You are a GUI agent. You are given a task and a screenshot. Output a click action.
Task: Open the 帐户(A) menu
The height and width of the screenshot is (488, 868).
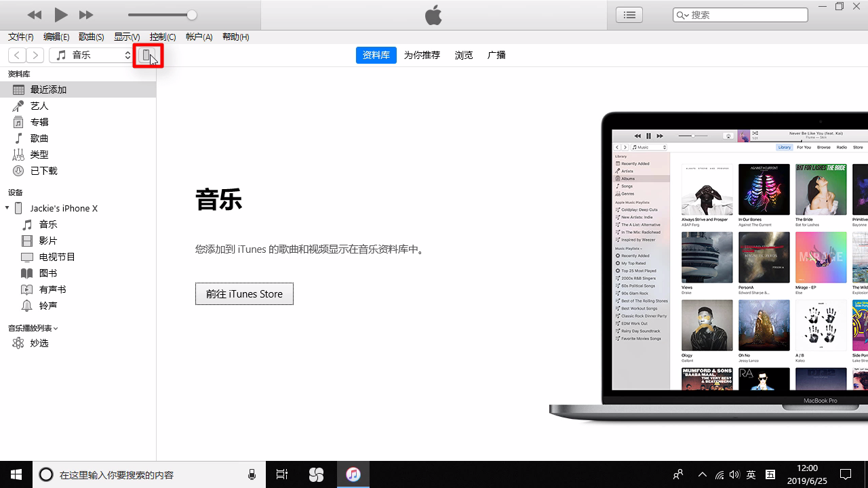pyautogui.click(x=199, y=37)
